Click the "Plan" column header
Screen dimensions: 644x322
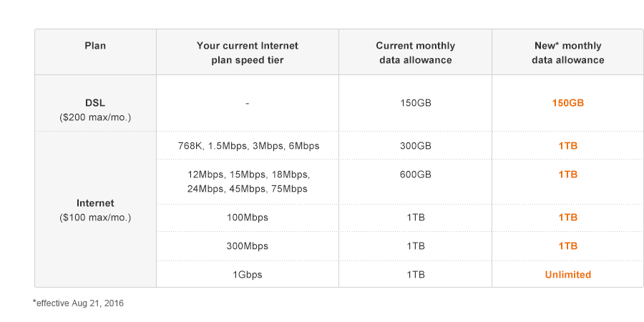[x=95, y=46]
